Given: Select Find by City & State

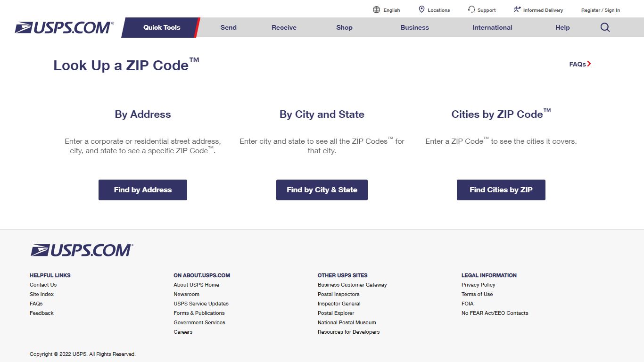Looking at the screenshot, I should (322, 189).
